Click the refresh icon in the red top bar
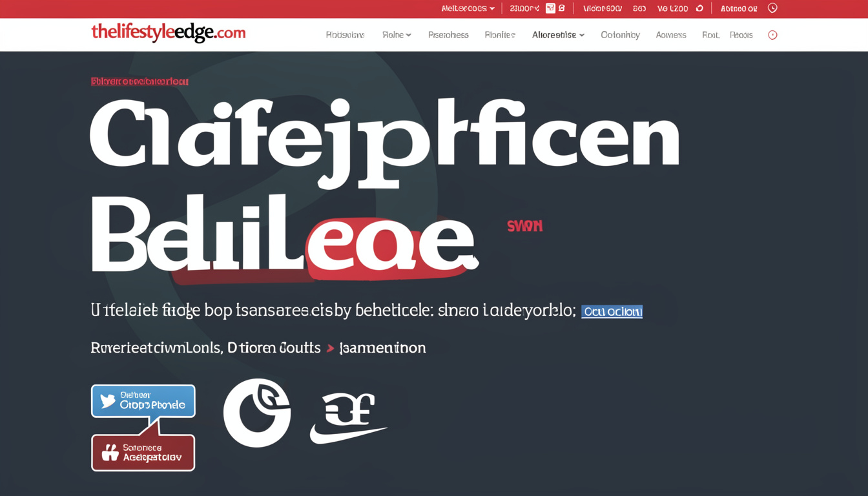The width and height of the screenshot is (868, 496). [699, 8]
